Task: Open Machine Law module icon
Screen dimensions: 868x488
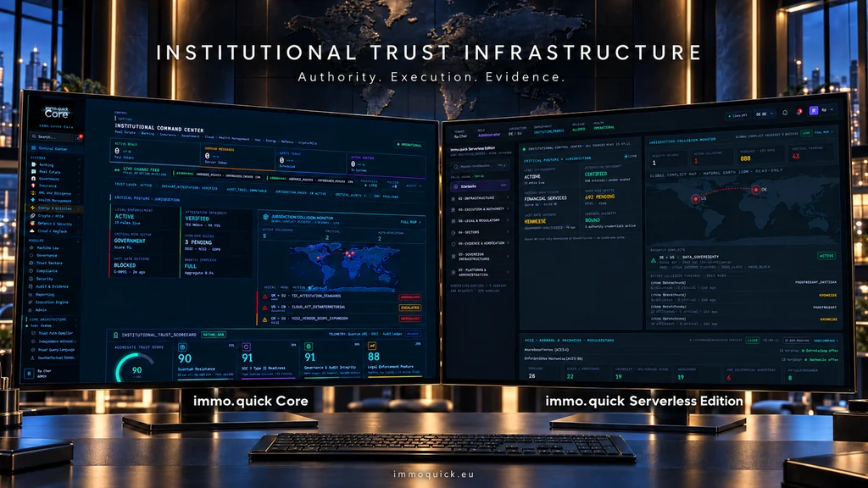Action: pos(31,248)
